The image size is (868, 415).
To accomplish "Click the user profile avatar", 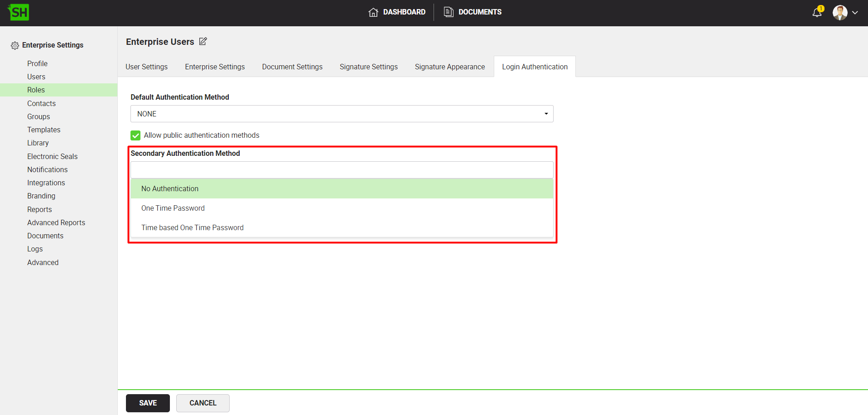I will 839,13.
